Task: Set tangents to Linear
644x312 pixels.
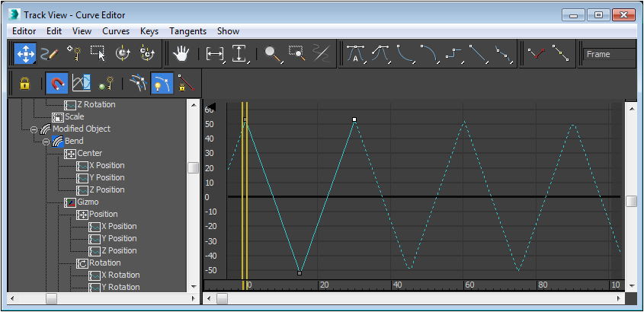Action: point(478,54)
